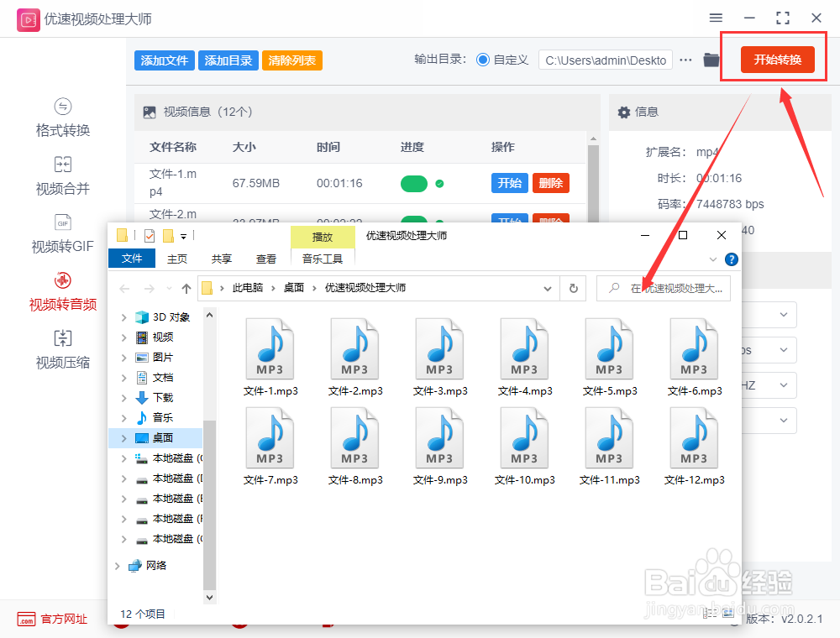840x638 pixels.
Task: Select the 自定义 output directory radio button
Action: [x=483, y=60]
